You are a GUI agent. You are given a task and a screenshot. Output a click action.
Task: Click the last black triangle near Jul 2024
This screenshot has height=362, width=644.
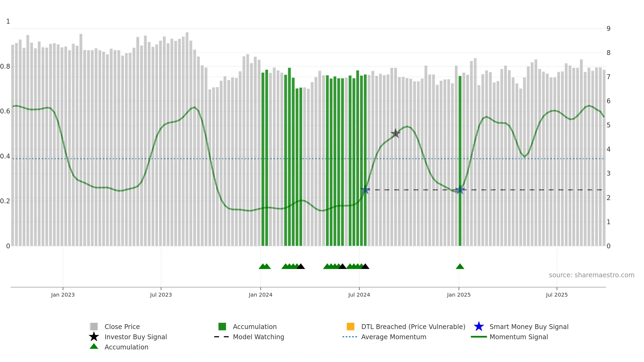[365, 266]
